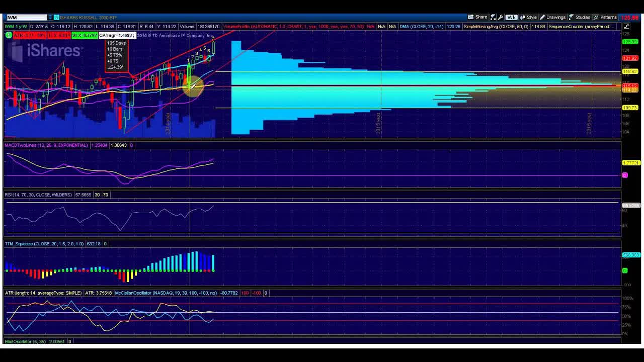This screenshot has width=644, height=362.
Task: Click the crossed-arrows icon next to Share
Action: coord(493,17)
